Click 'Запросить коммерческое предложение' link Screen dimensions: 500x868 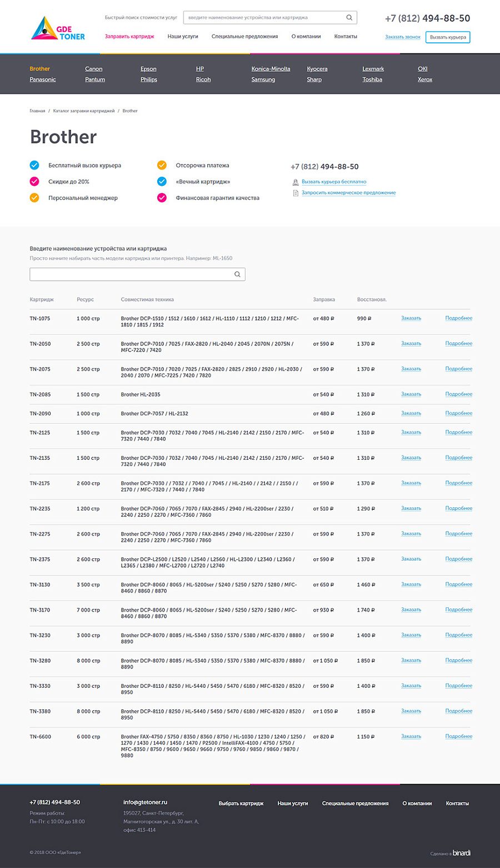[349, 193]
